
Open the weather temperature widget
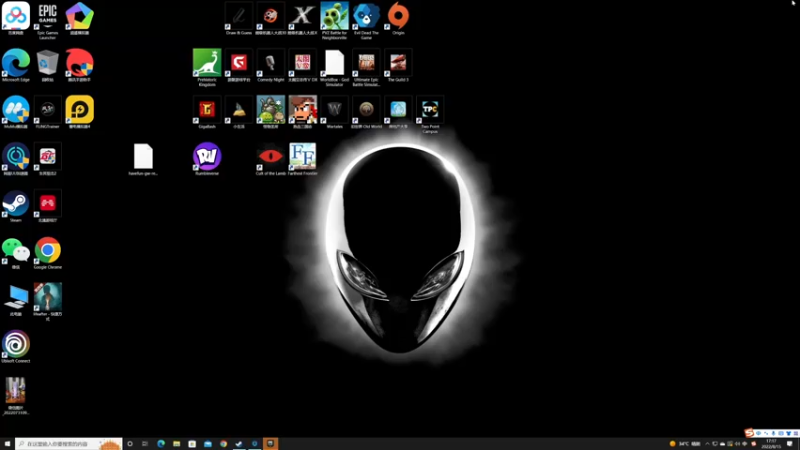(x=686, y=444)
